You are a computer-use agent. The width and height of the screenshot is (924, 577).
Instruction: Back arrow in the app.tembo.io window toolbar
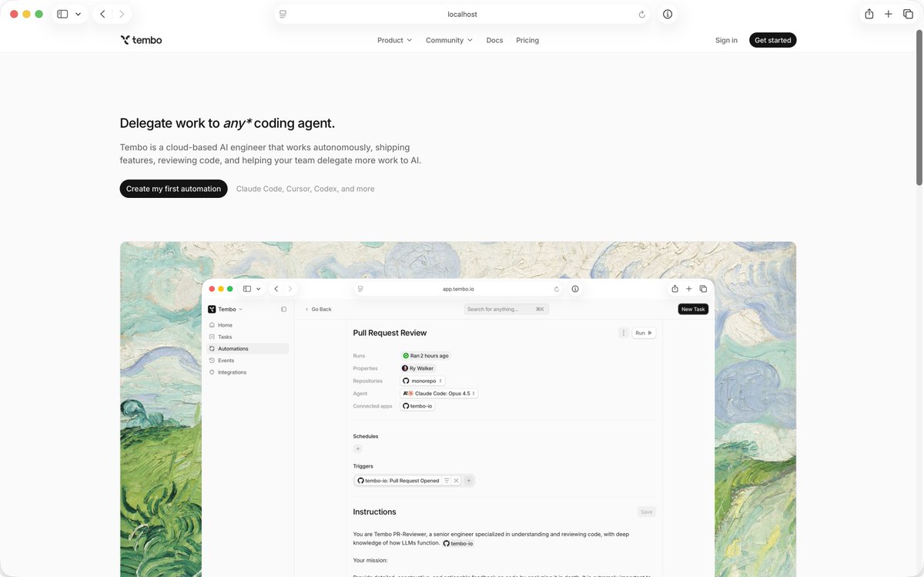click(x=276, y=289)
